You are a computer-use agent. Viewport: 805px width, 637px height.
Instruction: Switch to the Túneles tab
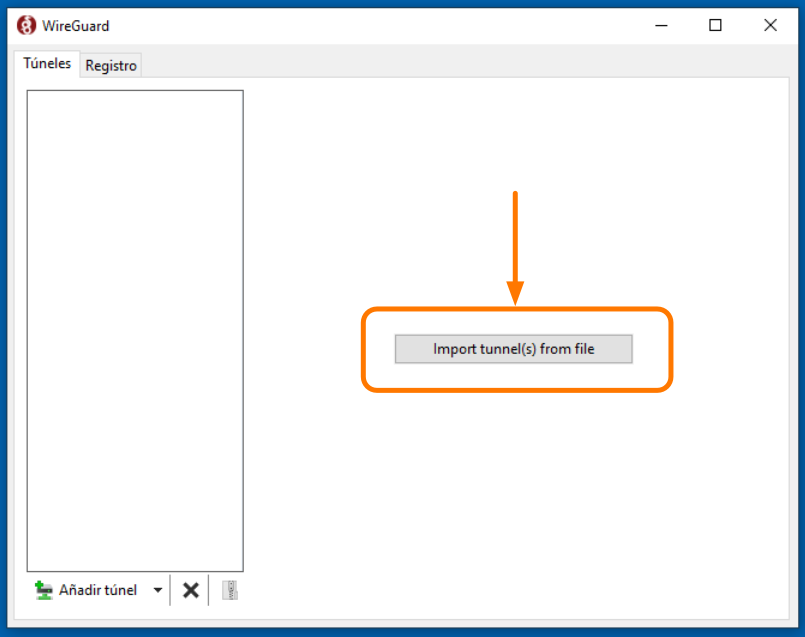pos(47,63)
